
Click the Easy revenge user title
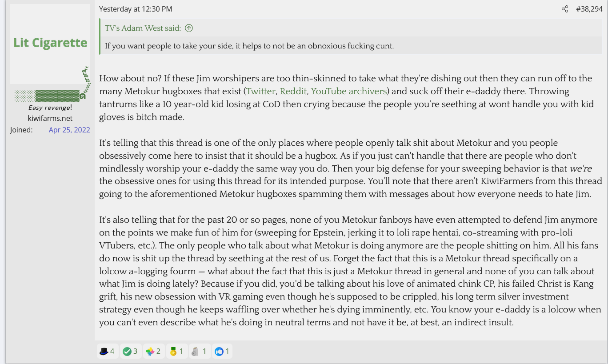50,108
